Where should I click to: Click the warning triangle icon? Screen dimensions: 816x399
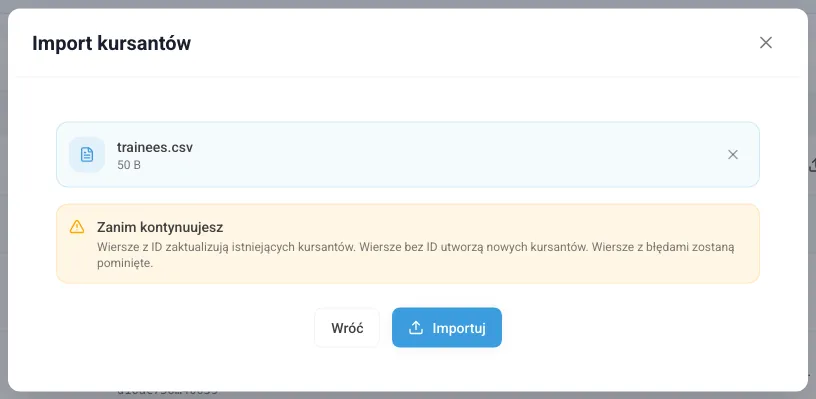(77, 227)
